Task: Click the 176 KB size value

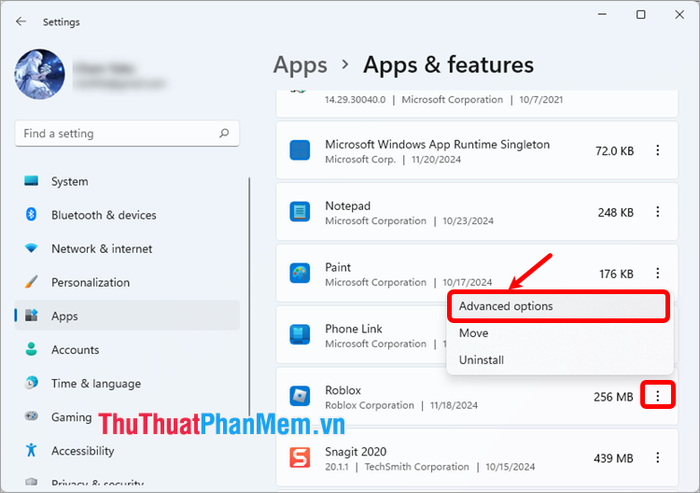Action: (616, 274)
